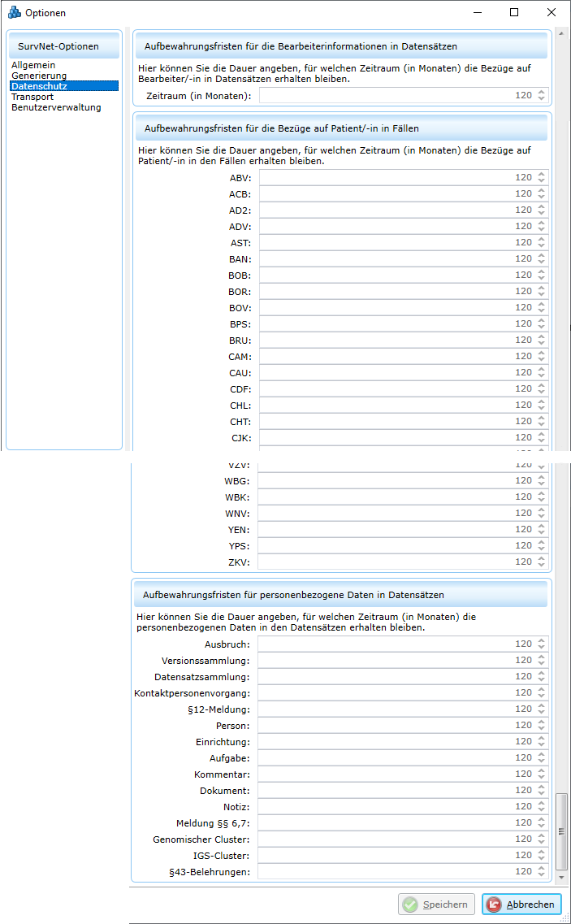
Task: Switch to the Transport options
Action: tap(32, 97)
